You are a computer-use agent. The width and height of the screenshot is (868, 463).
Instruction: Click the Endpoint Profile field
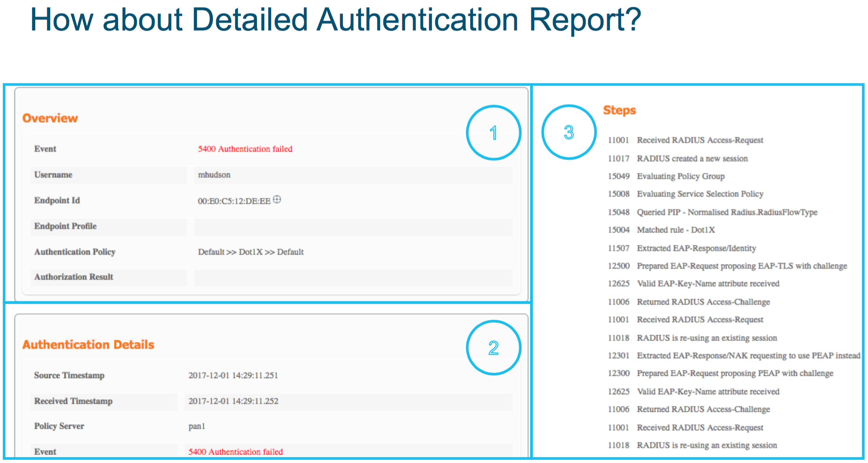[65, 226]
